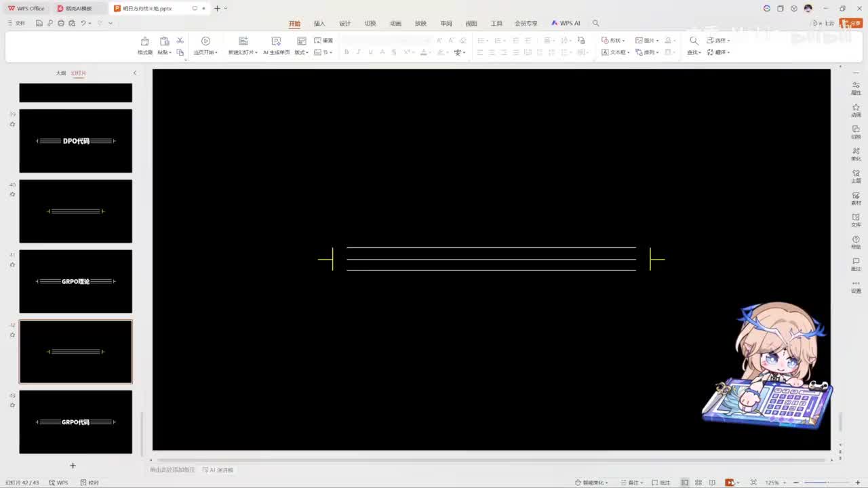Open the File (文件) menu
868x488 pixels.
(16, 23)
